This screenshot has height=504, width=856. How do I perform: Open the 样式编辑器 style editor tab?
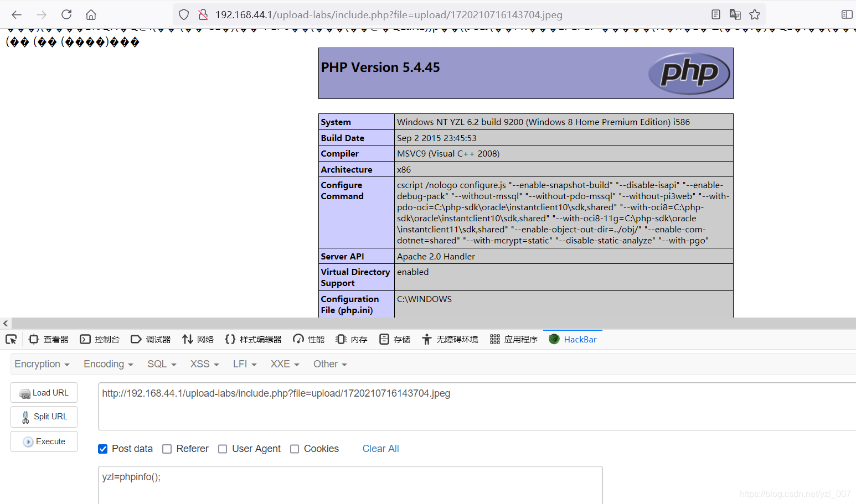point(254,339)
